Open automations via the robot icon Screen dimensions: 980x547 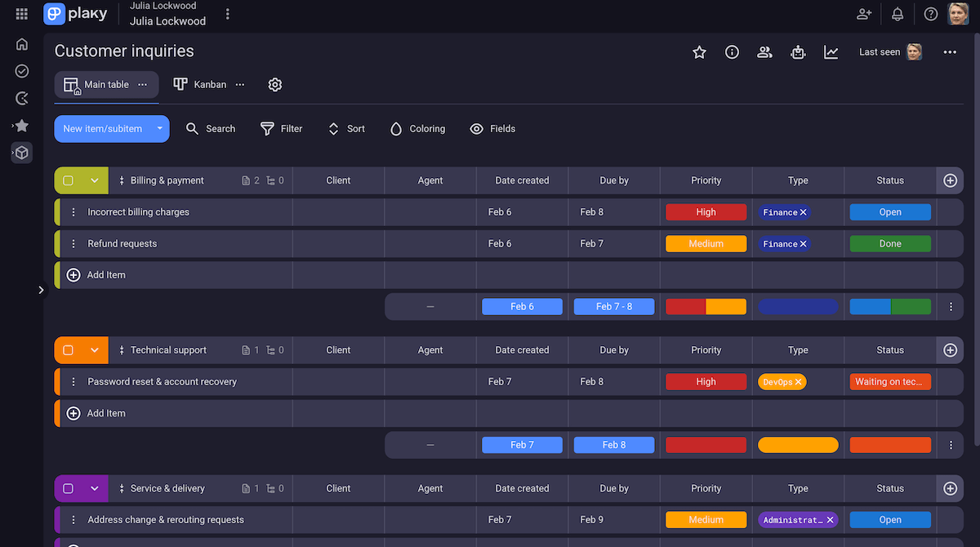click(x=798, y=51)
